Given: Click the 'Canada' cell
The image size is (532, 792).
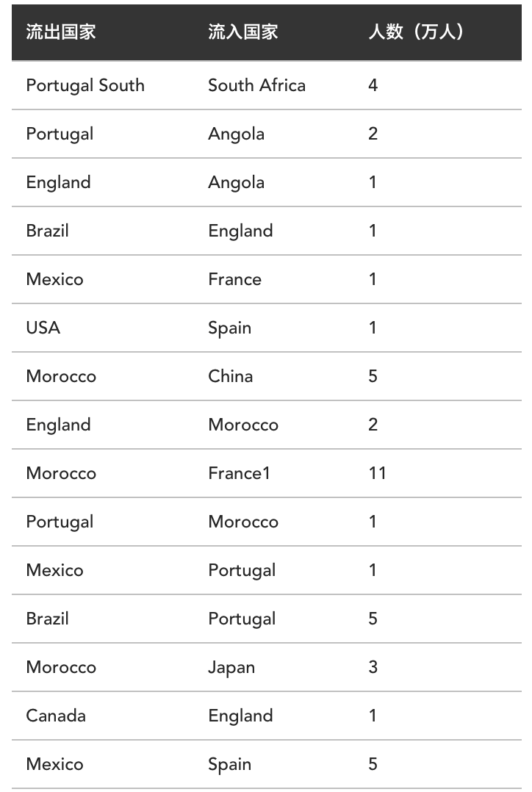Looking at the screenshot, I should coord(56,716).
